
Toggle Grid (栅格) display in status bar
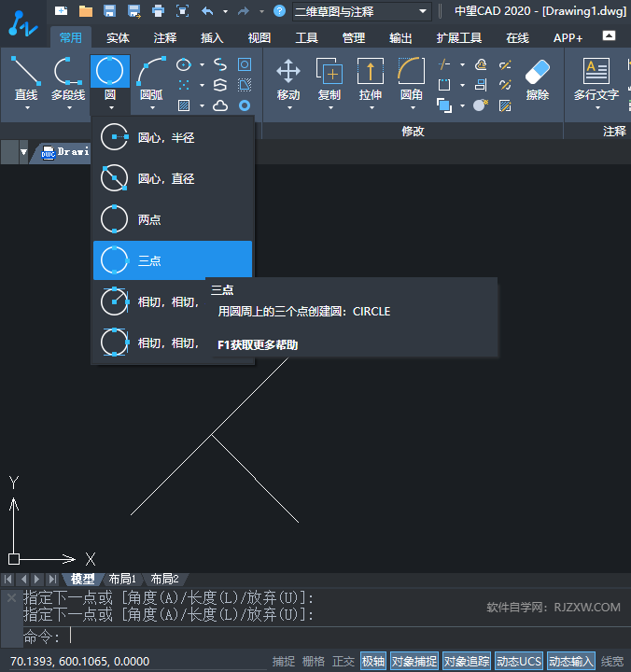point(314,662)
